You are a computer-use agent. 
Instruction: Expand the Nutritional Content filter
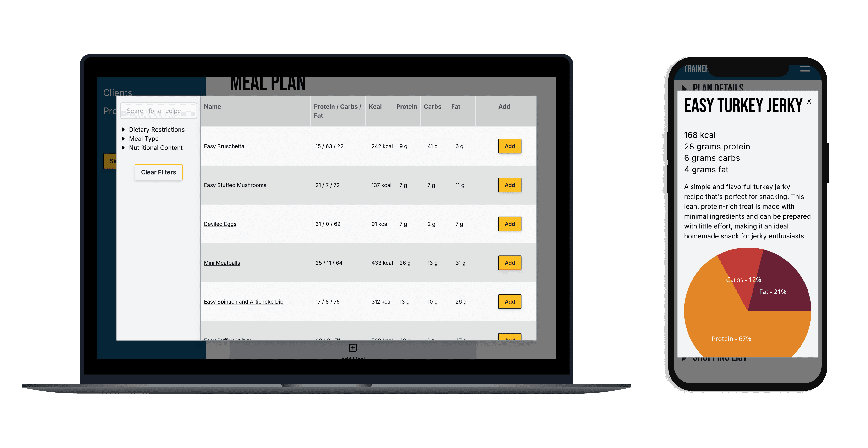pos(155,147)
